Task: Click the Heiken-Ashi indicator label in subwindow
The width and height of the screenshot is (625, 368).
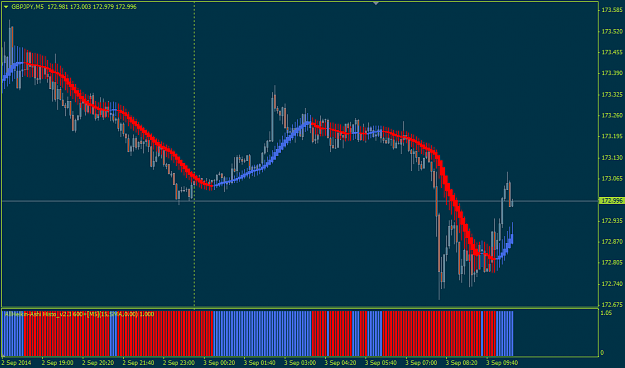Action: [x=79, y=314]
